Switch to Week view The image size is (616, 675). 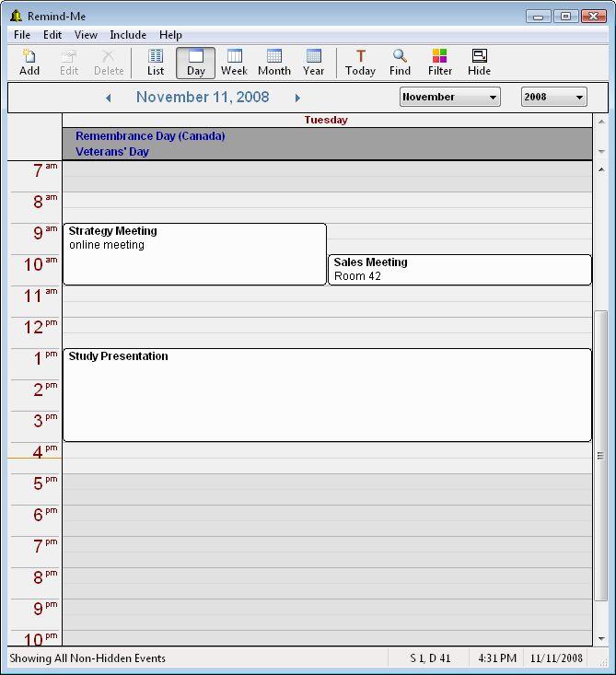[234, 63]
